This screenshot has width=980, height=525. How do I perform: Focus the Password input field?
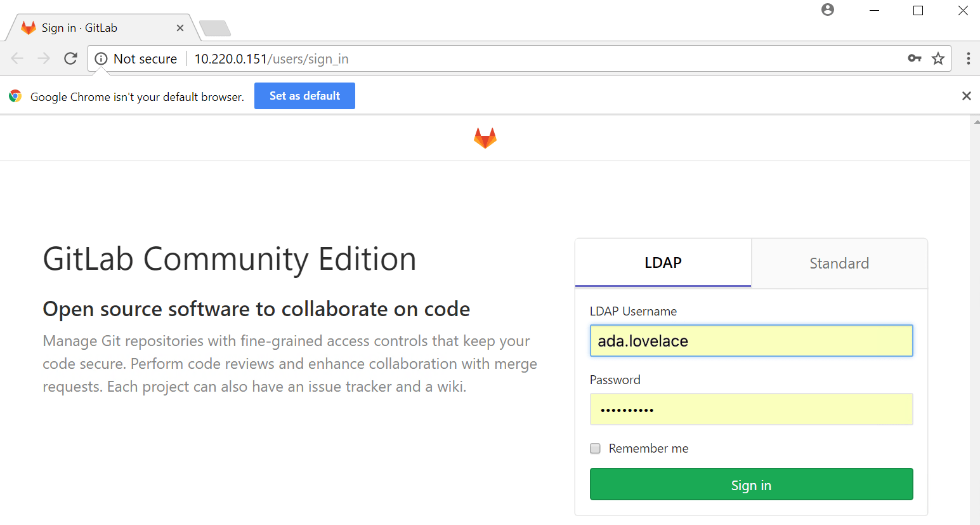point(751,409)
